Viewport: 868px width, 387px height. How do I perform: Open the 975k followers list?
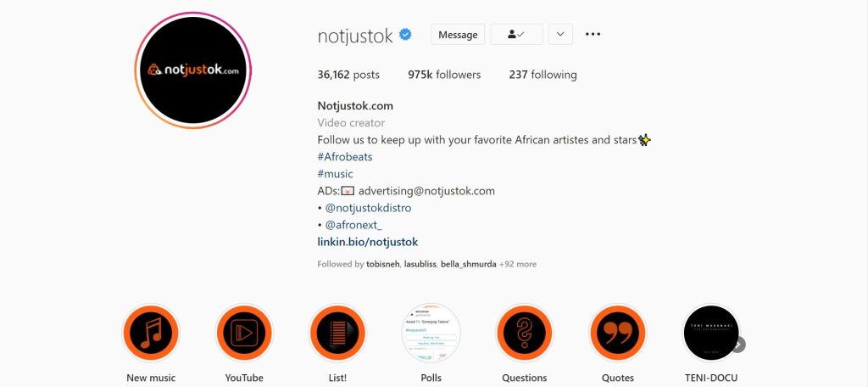point(444,75)
